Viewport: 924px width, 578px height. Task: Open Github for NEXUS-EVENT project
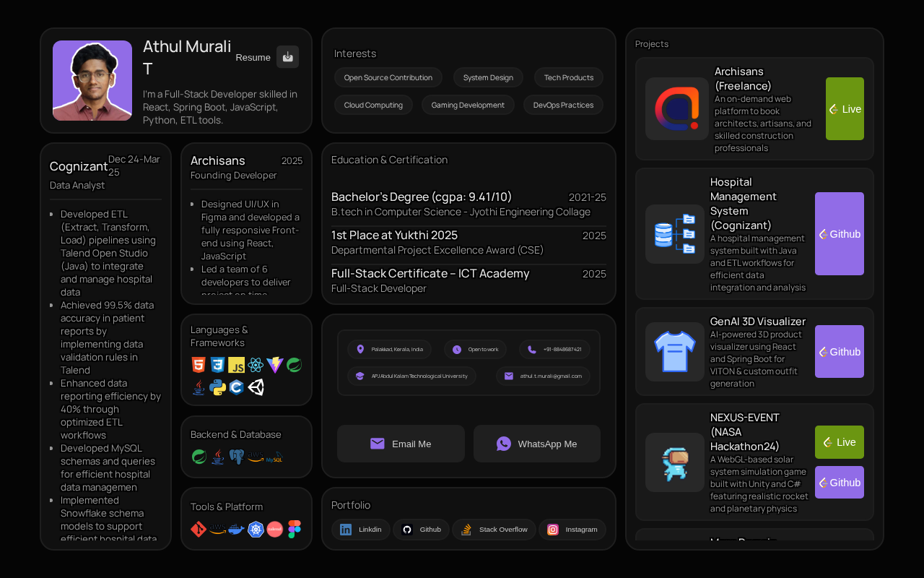840,483
